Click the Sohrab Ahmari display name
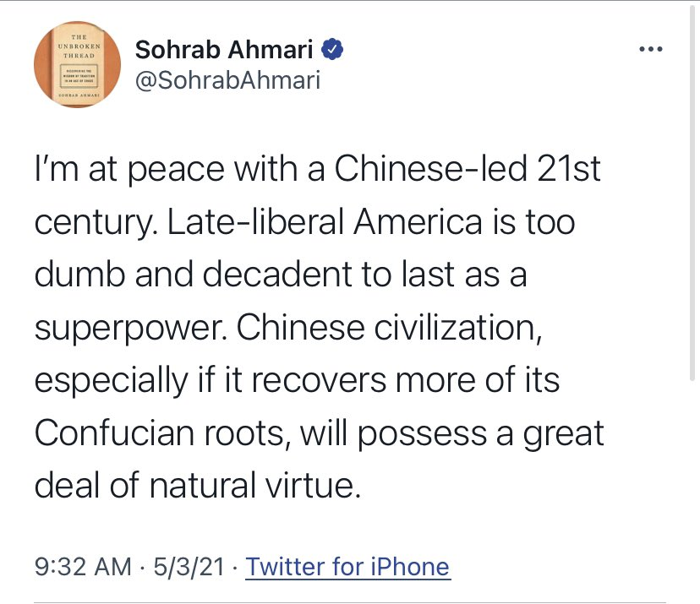The height and width of the screenshot is (604, 700). click(x=225, y=50)
